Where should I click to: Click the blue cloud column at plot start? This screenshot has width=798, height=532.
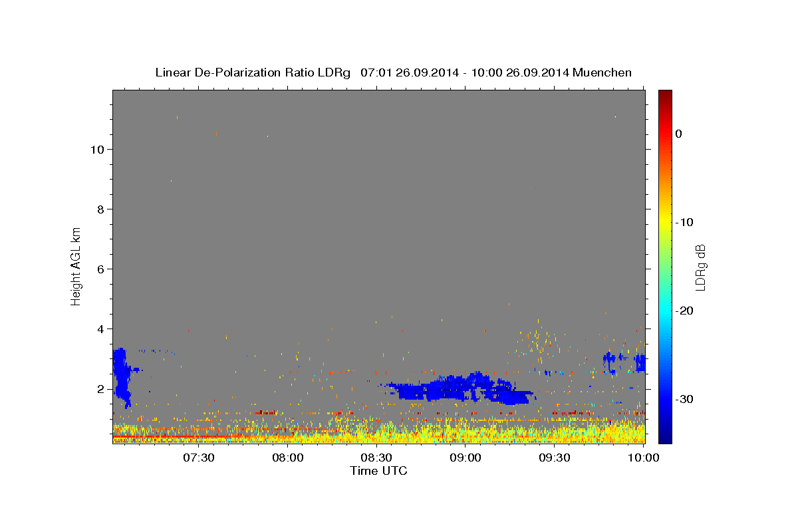120,376
